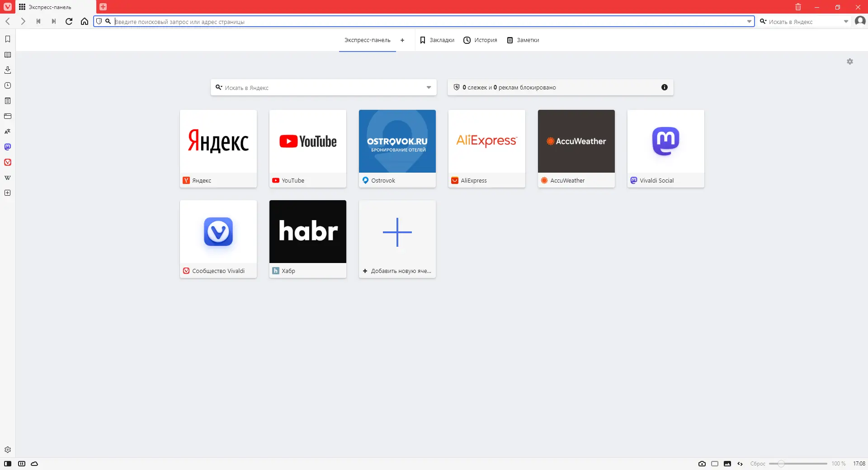Open the Windows side panel
868x470 pixels.
pos(8,116)
